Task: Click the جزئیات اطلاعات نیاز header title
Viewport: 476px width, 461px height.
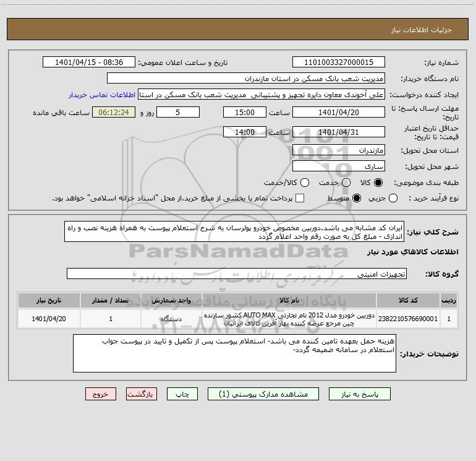Action: pyautogui.click(x=422, y=30)
